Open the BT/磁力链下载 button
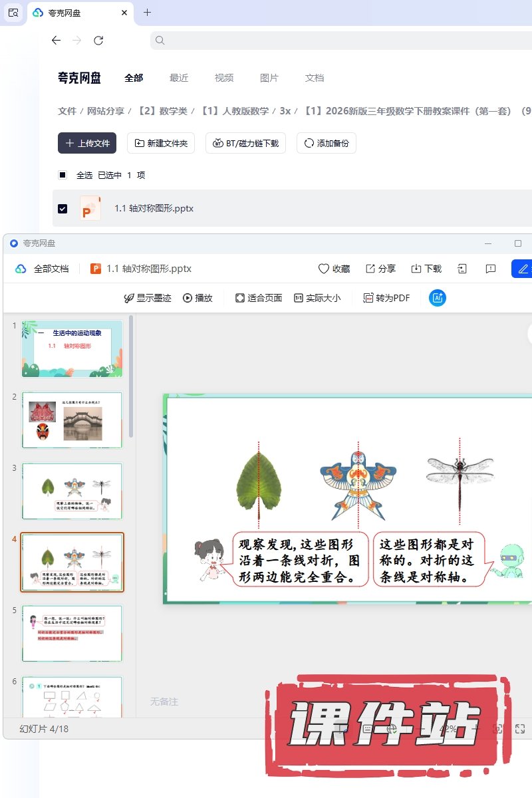 (245, 143)
